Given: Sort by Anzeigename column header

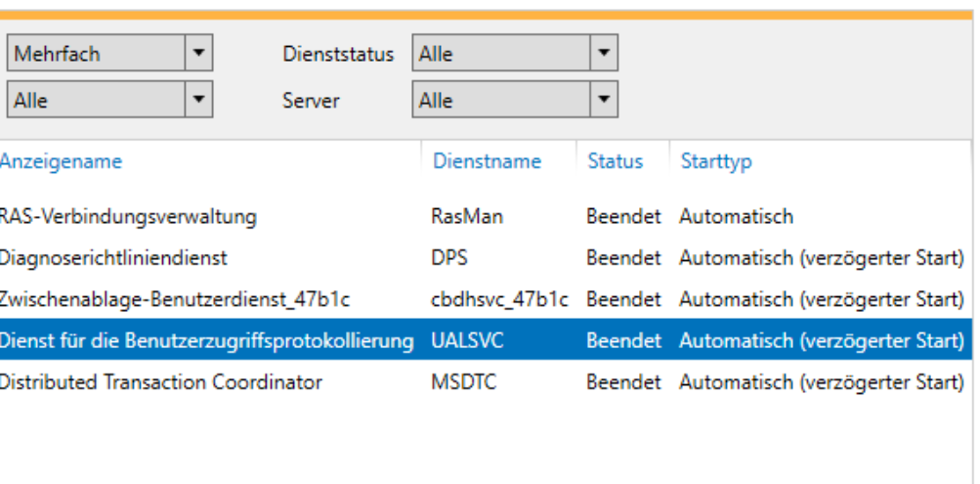Looking at the screenshot, I should click(61, 161).
